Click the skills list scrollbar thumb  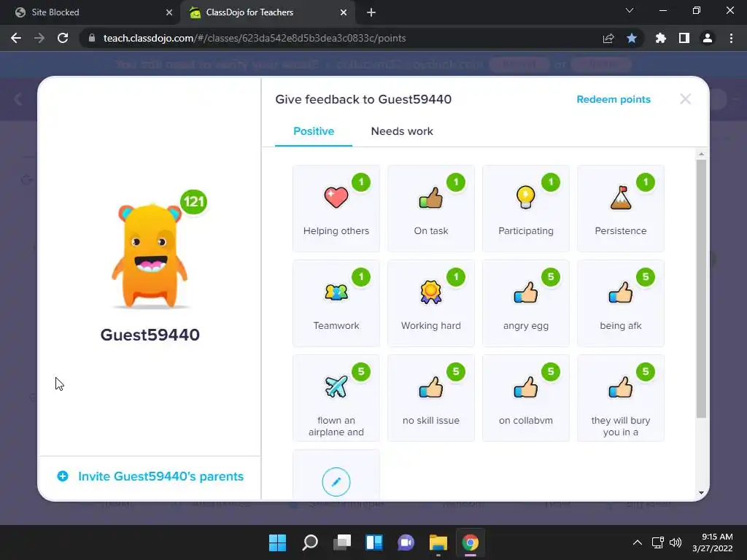[x=701, y=289]
